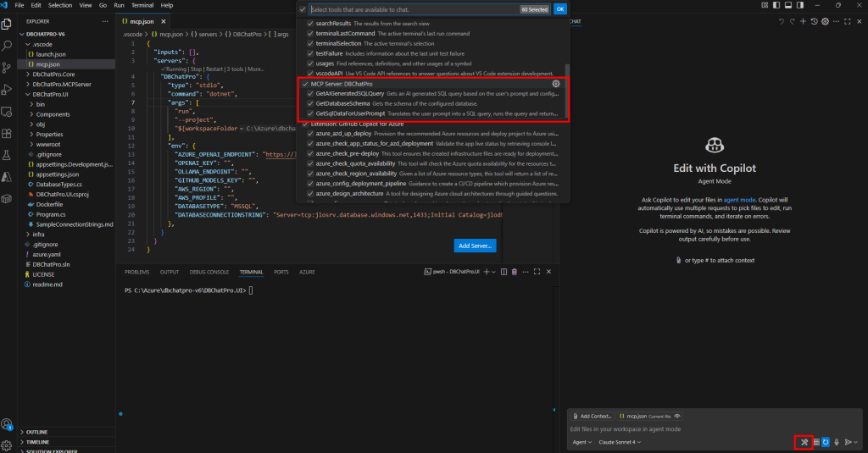Open the Accounts menu icon

[7, 424]
